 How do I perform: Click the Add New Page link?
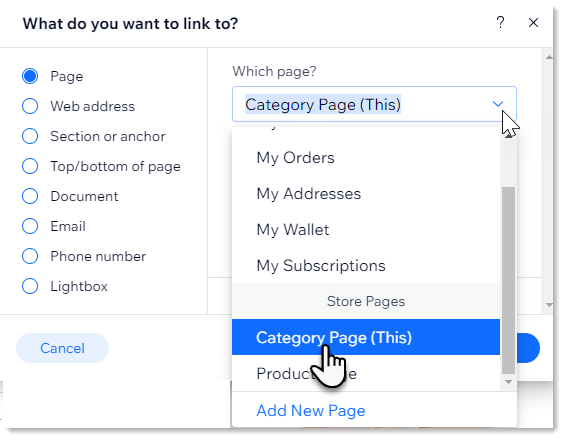pyautogui.click(x=311, y=410)
